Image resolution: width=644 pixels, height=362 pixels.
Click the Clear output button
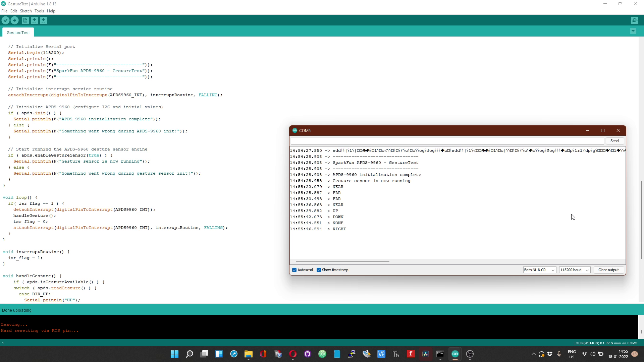(608, 270)
